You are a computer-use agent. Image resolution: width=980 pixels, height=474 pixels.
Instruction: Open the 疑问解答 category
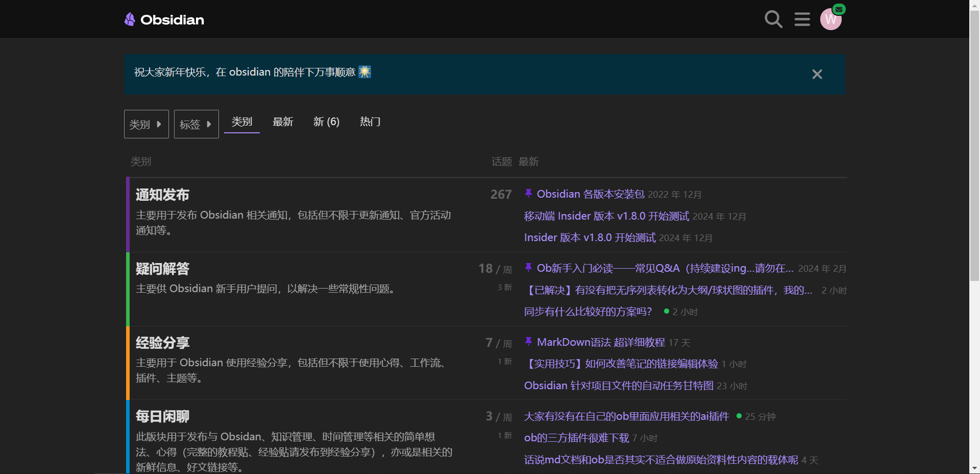(162, 269)
